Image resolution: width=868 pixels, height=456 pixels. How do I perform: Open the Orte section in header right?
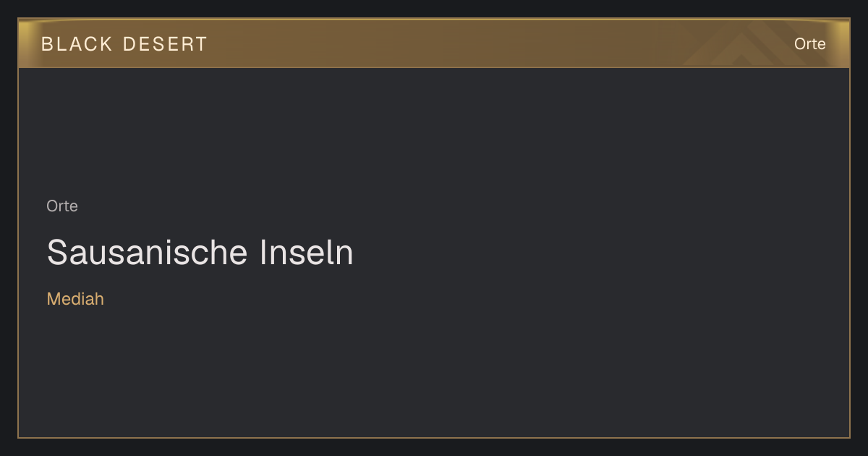click(809, 44)
